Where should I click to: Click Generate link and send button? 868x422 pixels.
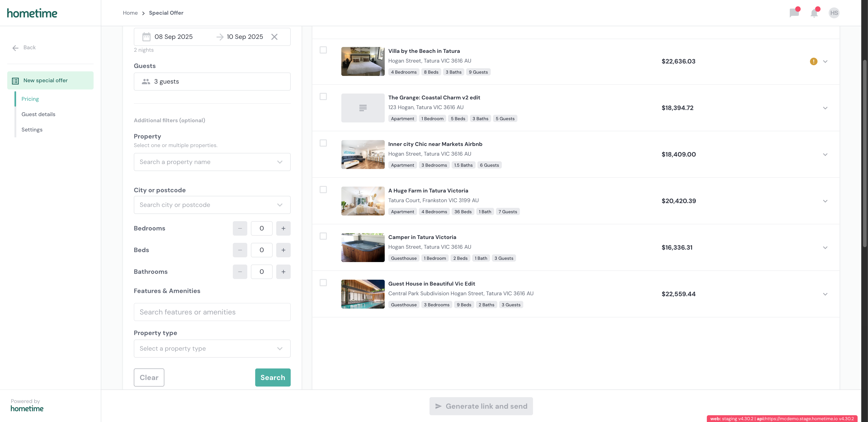pos(481,406)
